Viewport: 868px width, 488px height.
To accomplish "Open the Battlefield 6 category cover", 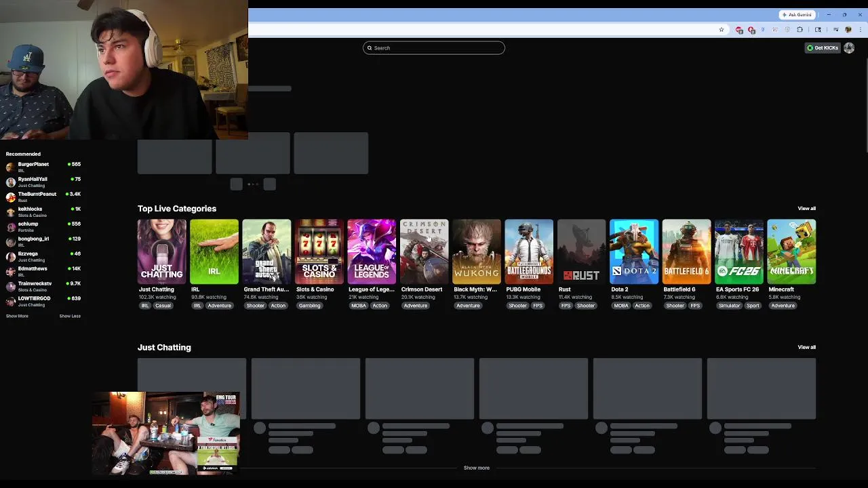I will (687, 251).
